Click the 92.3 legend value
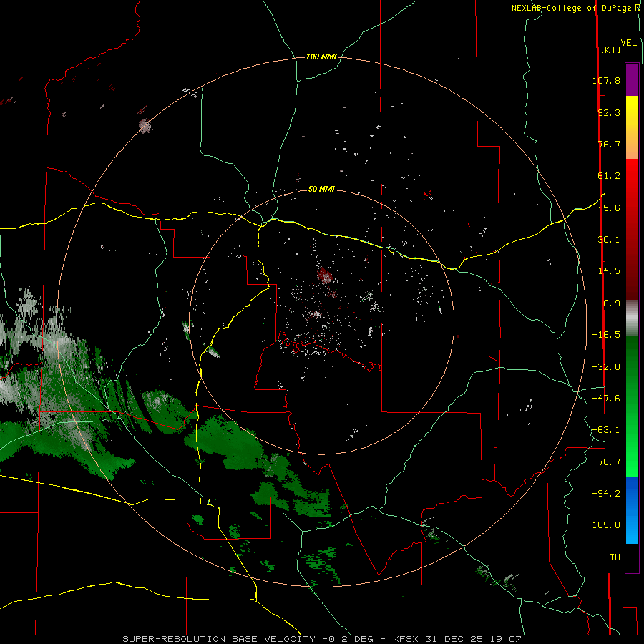 pos(609,112)
